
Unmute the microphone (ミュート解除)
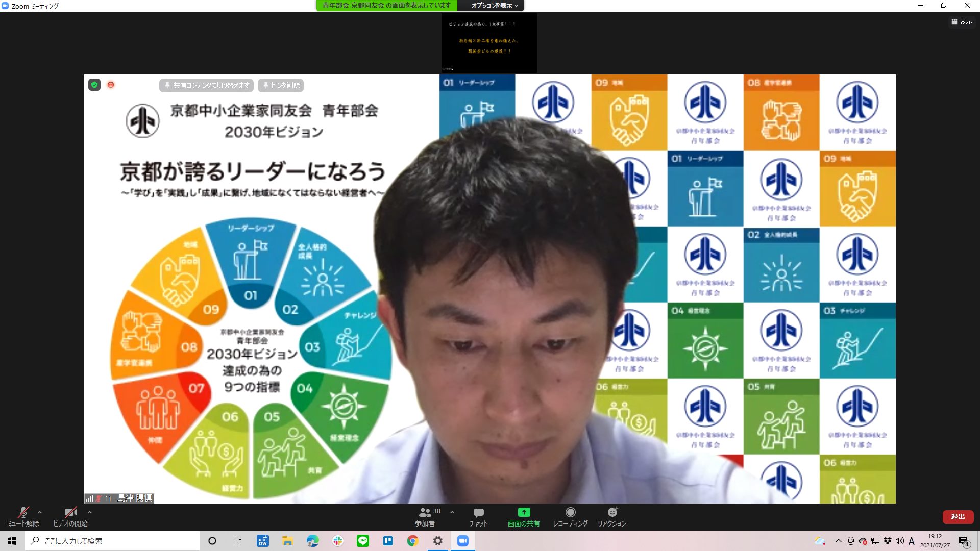click(x=22, y=516)
